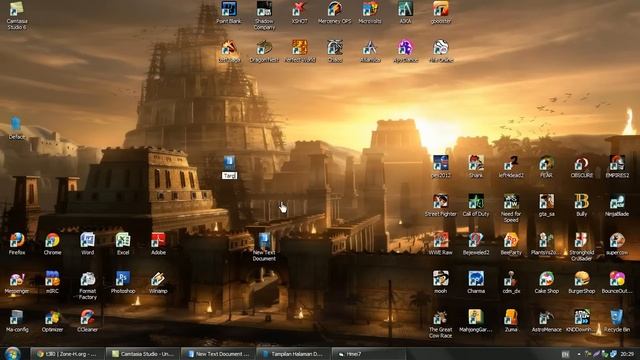The width and height of the screenshot is (640, 360).
Task: Open the Shadow Company shortcut
Action: point(264,16)
